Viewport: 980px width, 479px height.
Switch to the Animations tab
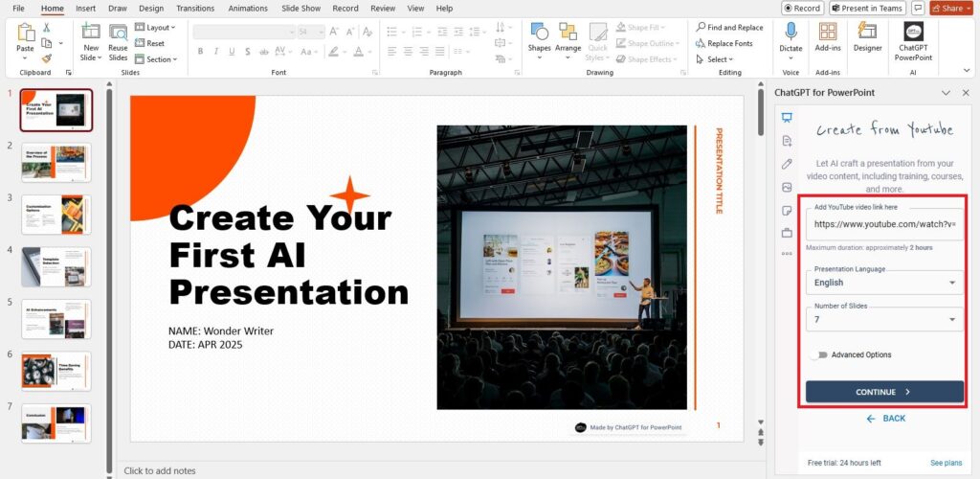pos(248,8)
